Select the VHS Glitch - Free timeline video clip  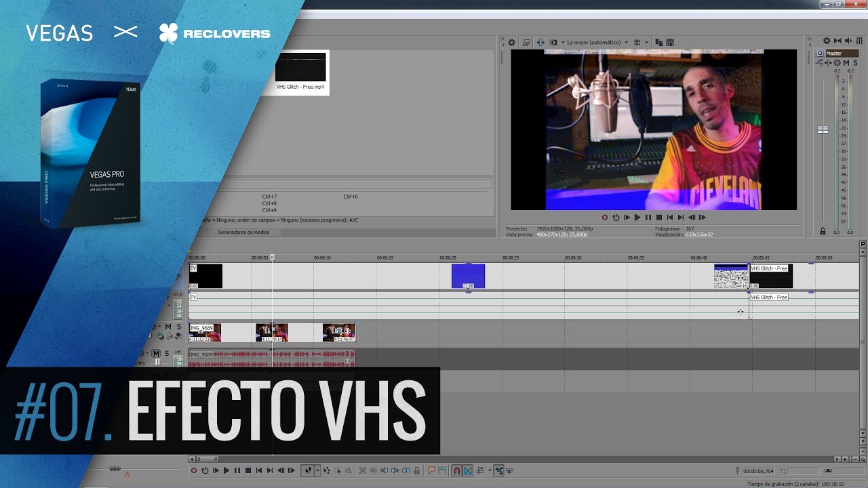[770, 277]
